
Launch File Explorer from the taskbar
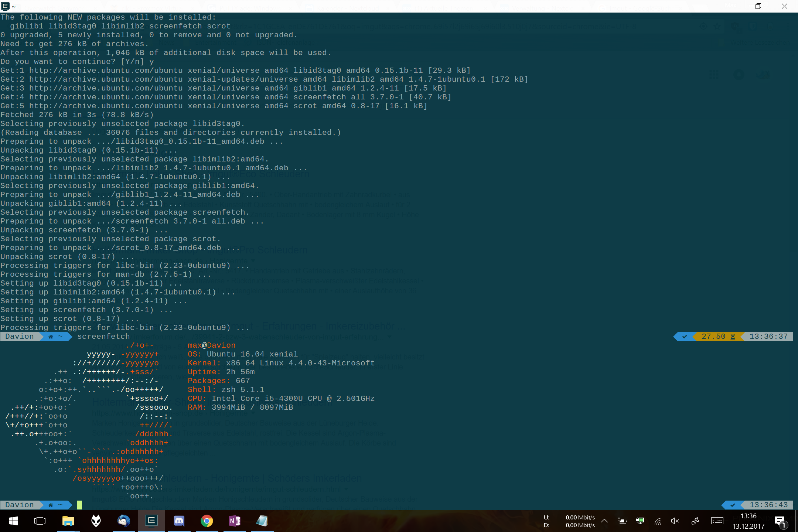[x=68, y=521]
